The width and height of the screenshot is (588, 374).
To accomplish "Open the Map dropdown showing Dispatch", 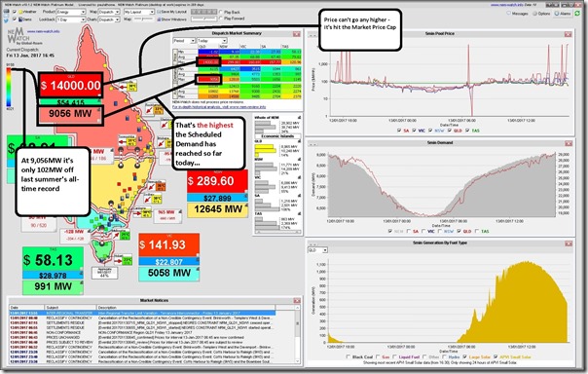I will coord(109,12).
